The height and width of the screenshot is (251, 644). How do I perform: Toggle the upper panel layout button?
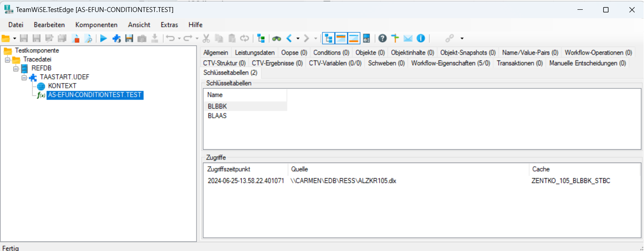(x=341, y=39)
